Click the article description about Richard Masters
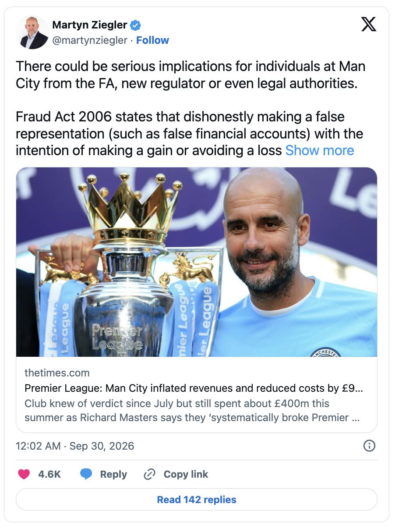The image size is (395, 532). click(192, 411)
